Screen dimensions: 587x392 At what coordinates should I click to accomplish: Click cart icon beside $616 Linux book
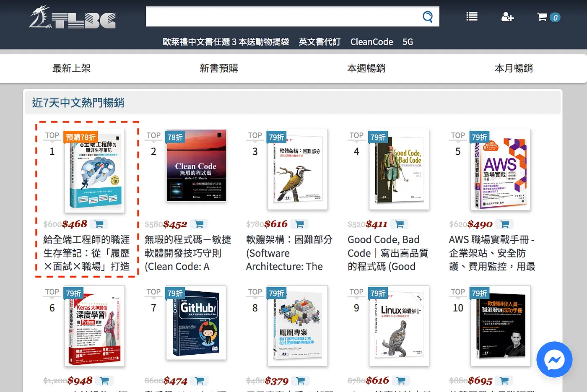[401, 381]
